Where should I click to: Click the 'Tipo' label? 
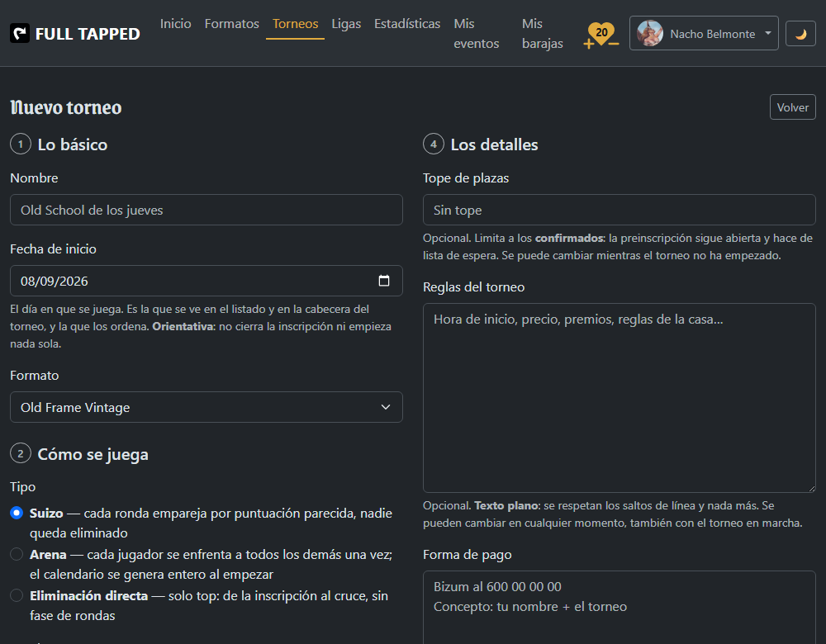[22, 487]
